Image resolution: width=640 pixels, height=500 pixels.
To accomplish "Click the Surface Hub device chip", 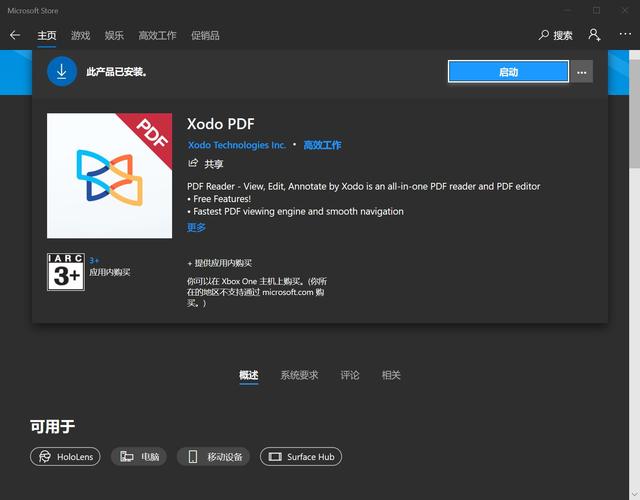I will (x=301, y=457).
